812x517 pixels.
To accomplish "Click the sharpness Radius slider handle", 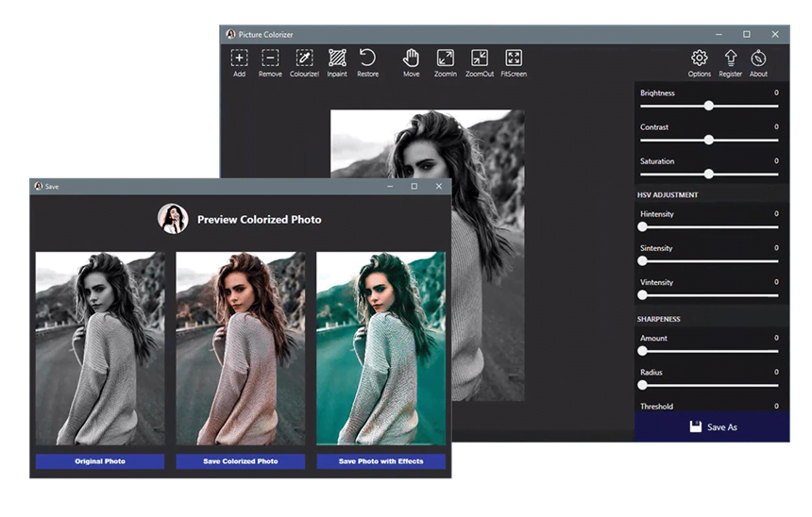I will pyautogui.click(x=643, y=385).
